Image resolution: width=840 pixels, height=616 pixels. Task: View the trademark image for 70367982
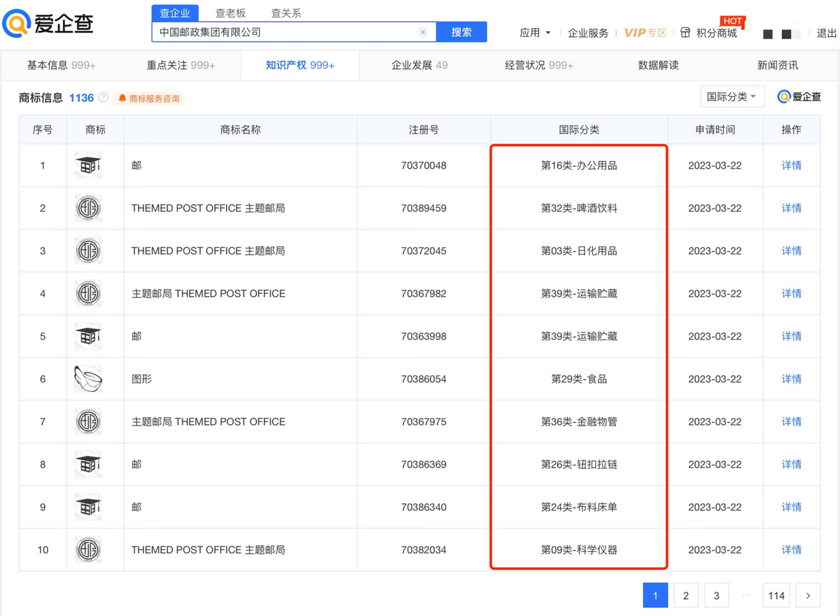[88, 293]
